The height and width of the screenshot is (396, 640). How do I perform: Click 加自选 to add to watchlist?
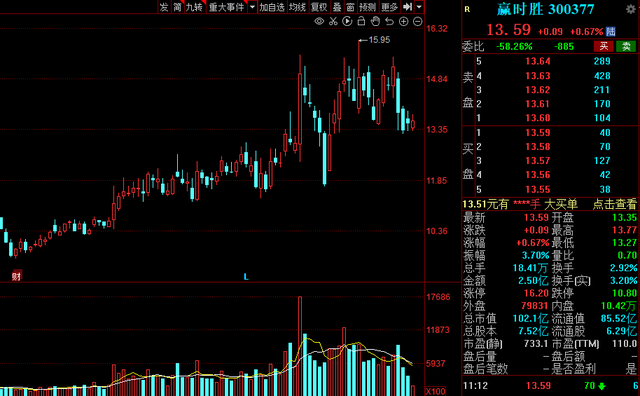click(x=272, y=7)
